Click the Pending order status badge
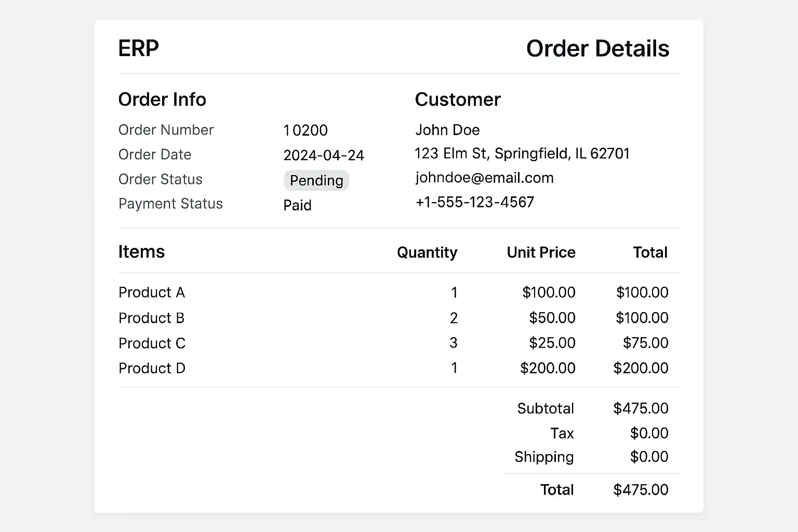This screenshot has width=798, height=532. pyautogui.click(x=316, y=180)
